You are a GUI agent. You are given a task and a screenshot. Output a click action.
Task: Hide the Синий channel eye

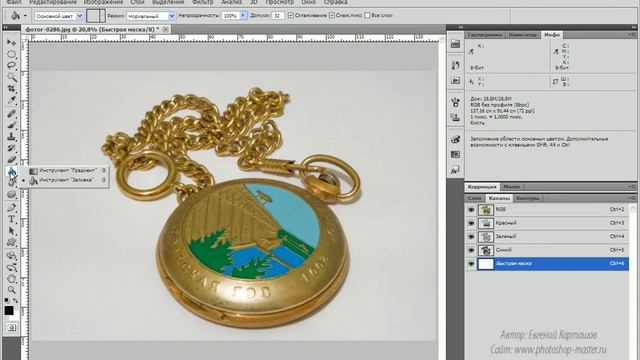(x=471, y=250)
